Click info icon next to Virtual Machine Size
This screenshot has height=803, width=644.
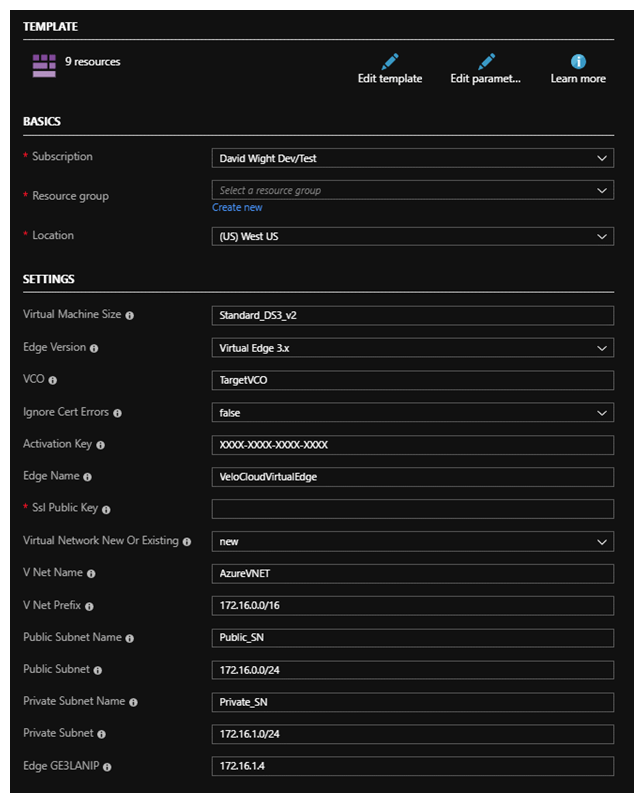click(x=130, y=315)
